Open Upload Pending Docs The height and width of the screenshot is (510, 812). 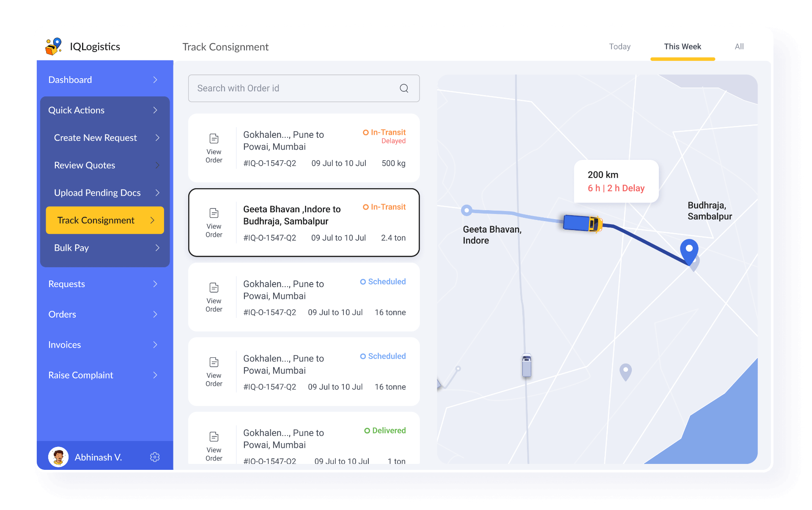(97, 193)
